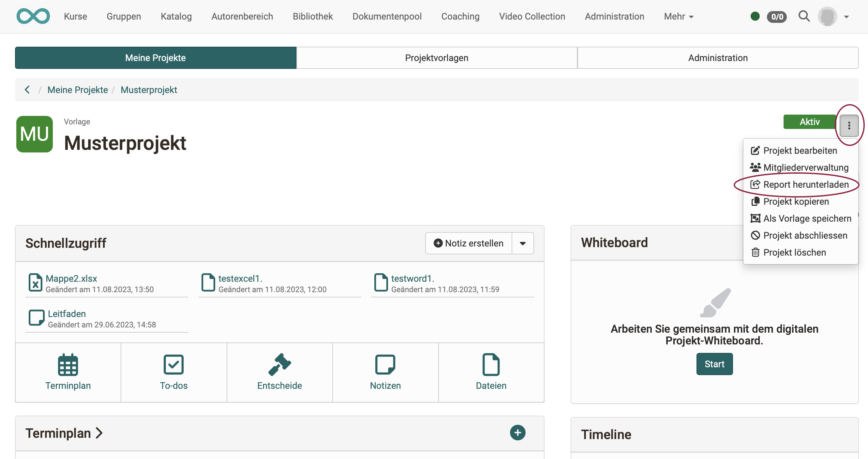Toggle the green online status indicator
The image size is (868, 459).
pos(755,16)
